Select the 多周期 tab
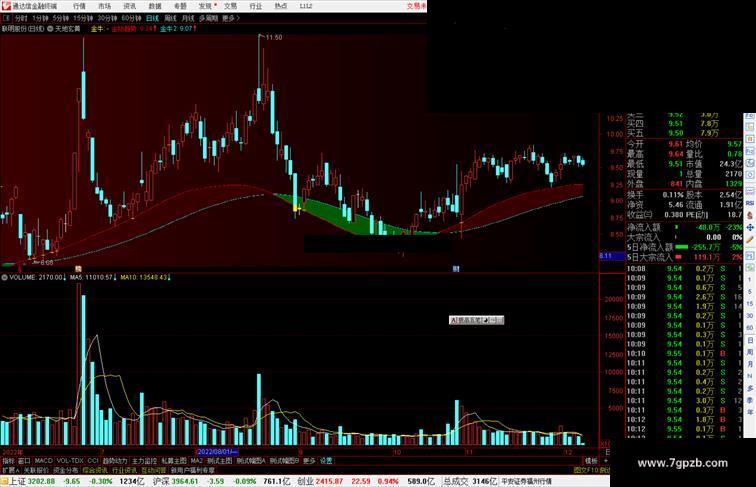The width and height of the screenshot is (756, 487). tap(208, 18)
